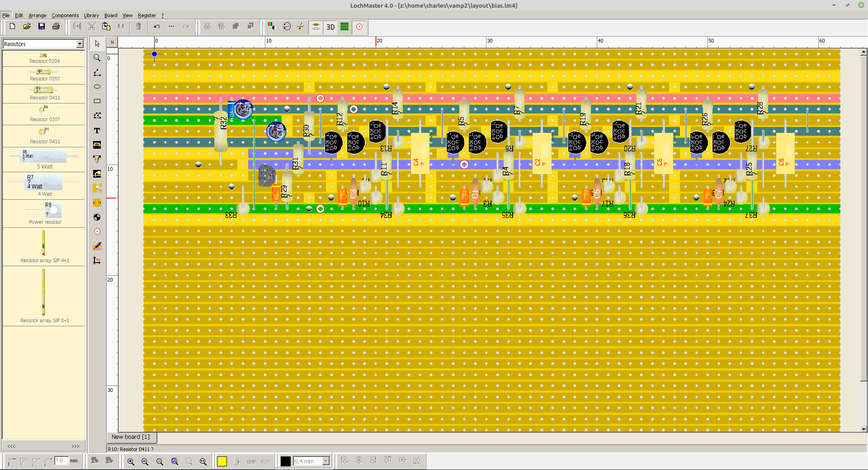Go to previous library page with <<<
Image resolution: width=868 pixels, height=470 pixels.
click(11, 446)
